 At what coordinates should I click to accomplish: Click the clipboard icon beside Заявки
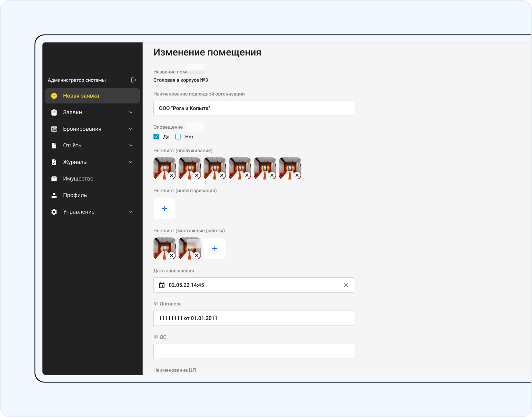54,113
